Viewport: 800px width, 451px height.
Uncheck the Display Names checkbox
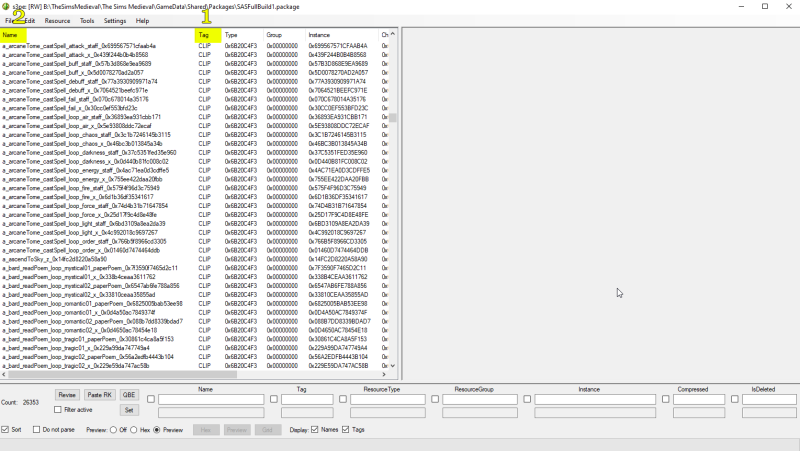coord(313,429)
